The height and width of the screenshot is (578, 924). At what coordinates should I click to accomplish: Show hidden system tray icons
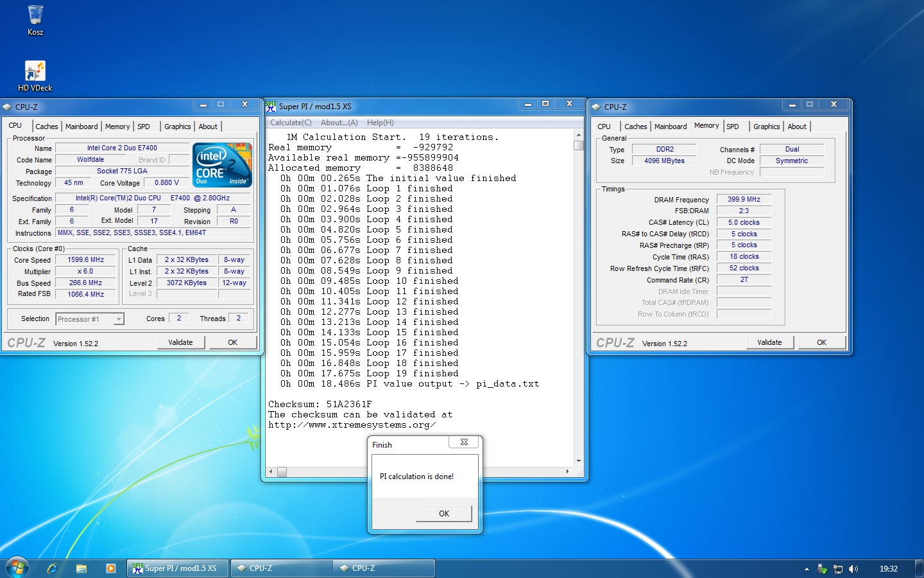click(807, 569)
